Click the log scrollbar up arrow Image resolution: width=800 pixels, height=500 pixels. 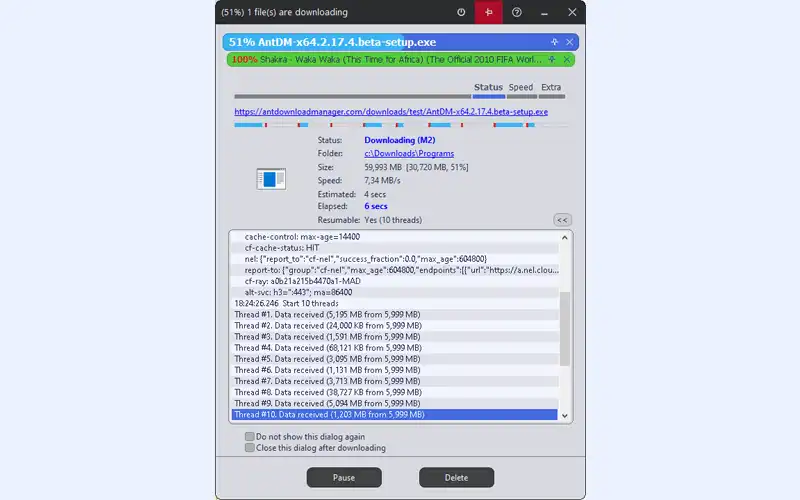(564, 237)
